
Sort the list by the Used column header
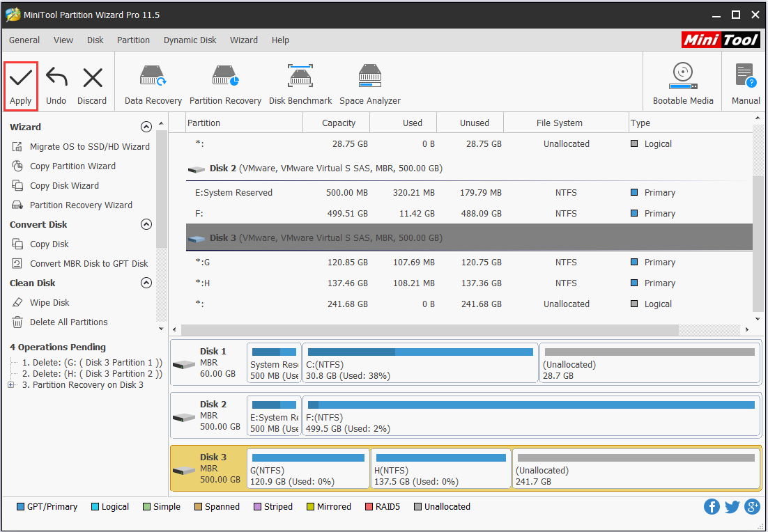click(403, 123)
